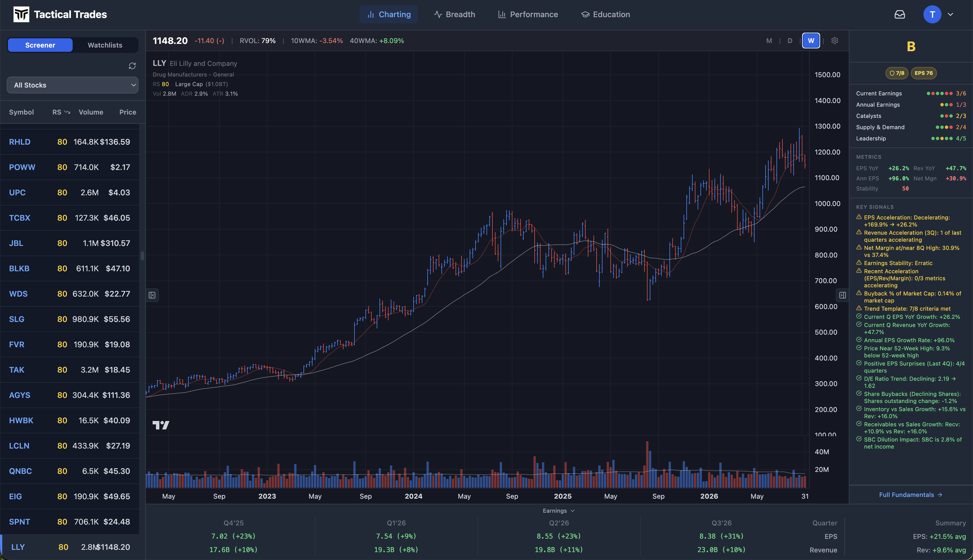
Task: Click the 7/8 trend template badge
Action: 897,73
